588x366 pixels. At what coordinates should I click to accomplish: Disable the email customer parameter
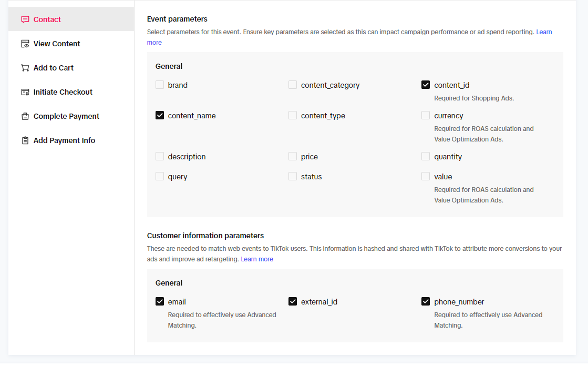click(x=160, y=301)
